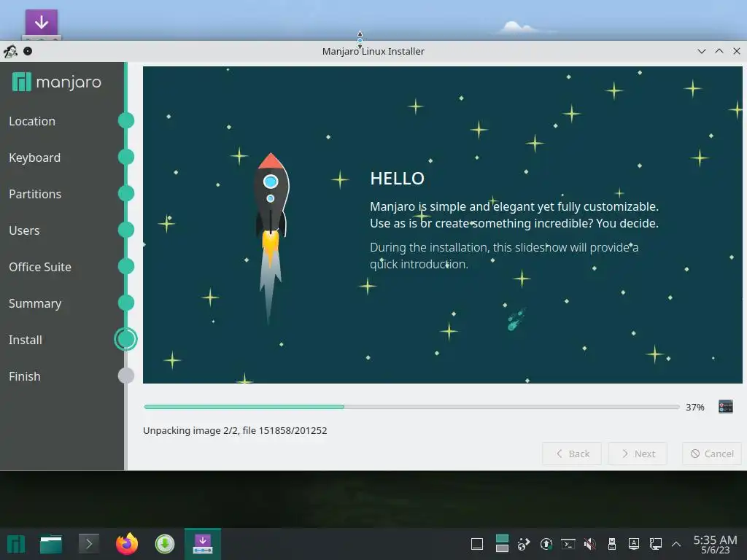Open the file manager from the taskbar
The height and width of the screenshot is (560, 747).
tap(51, 544)
